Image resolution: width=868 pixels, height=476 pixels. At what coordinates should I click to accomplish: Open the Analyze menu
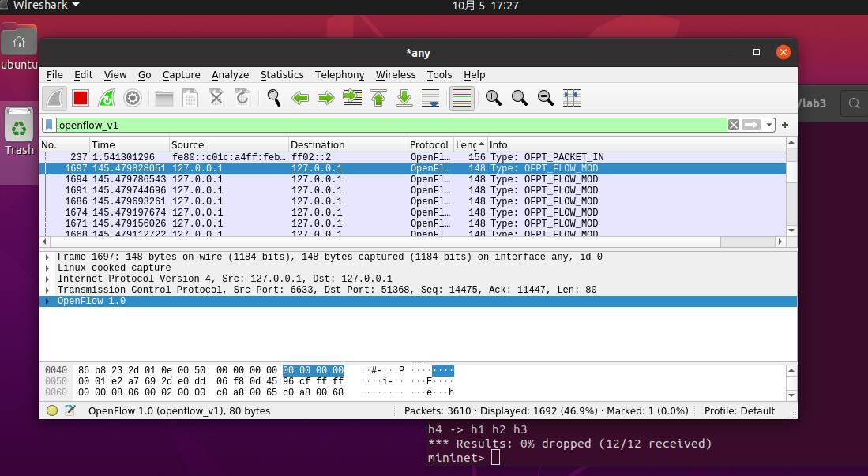[x=230, y=75]
